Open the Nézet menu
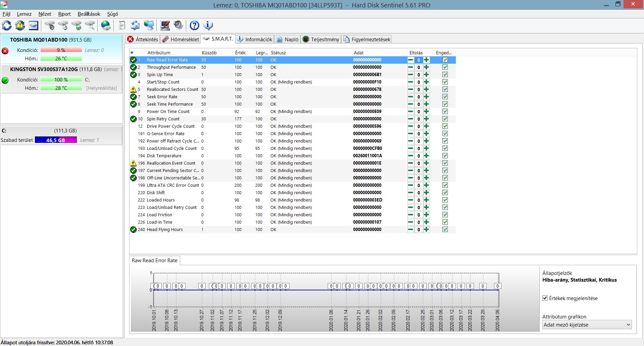This screenshot has height=346, width=644. pyautogui.click(x=45, y=14)
